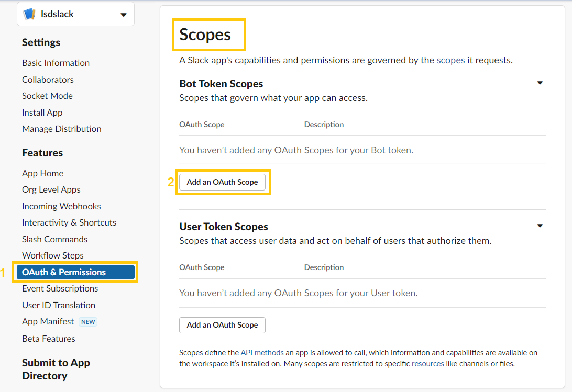Add an OAuth Scope for Bot token
Screen dimensions: 572x392
pos(222,182)
